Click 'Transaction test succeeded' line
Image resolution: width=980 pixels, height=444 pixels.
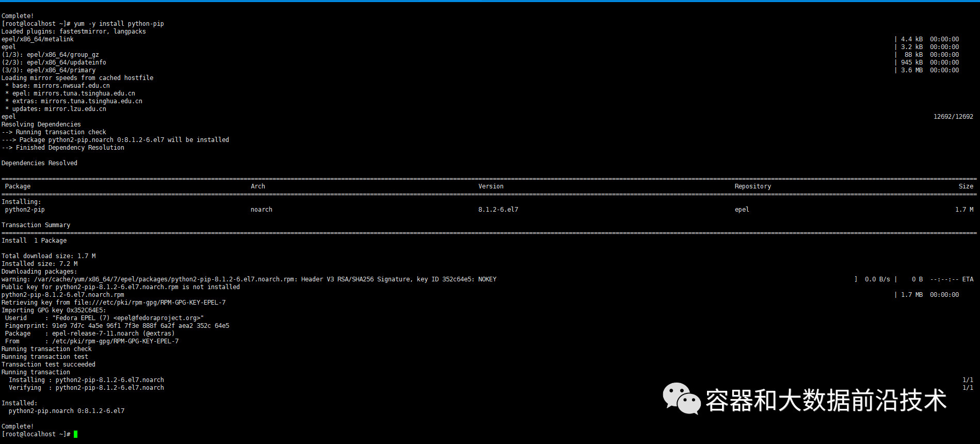click(x=49, y=364)
